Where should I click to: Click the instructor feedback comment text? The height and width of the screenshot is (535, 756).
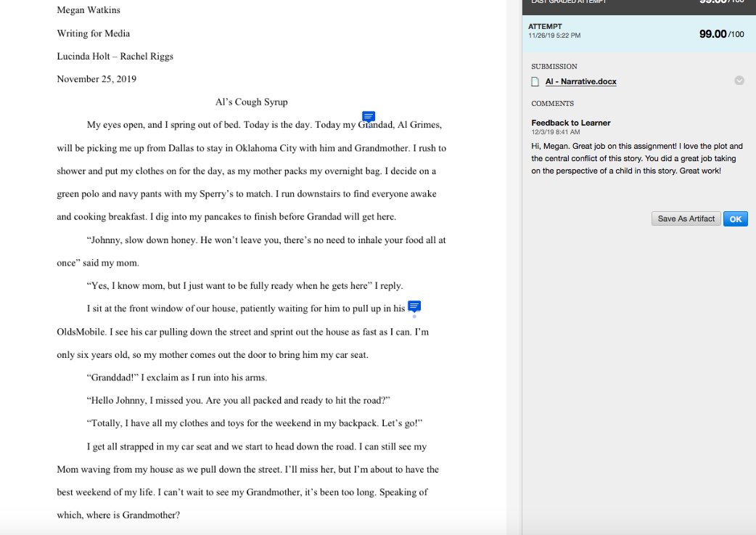[636, 158]
